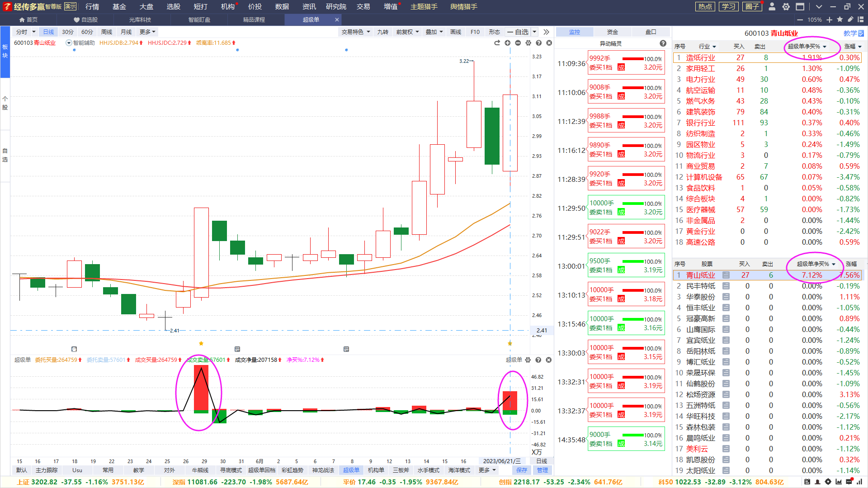Zoom out with the minus icon near 105%
Viewport: 868px width, 488px height.
click(x=800, y=20)
